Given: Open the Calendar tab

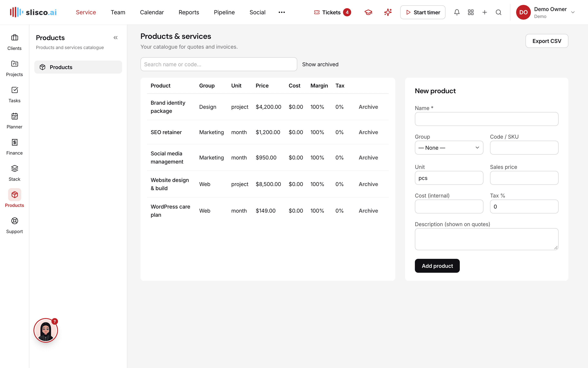Looking at the screenshot, I should (152, 12).
